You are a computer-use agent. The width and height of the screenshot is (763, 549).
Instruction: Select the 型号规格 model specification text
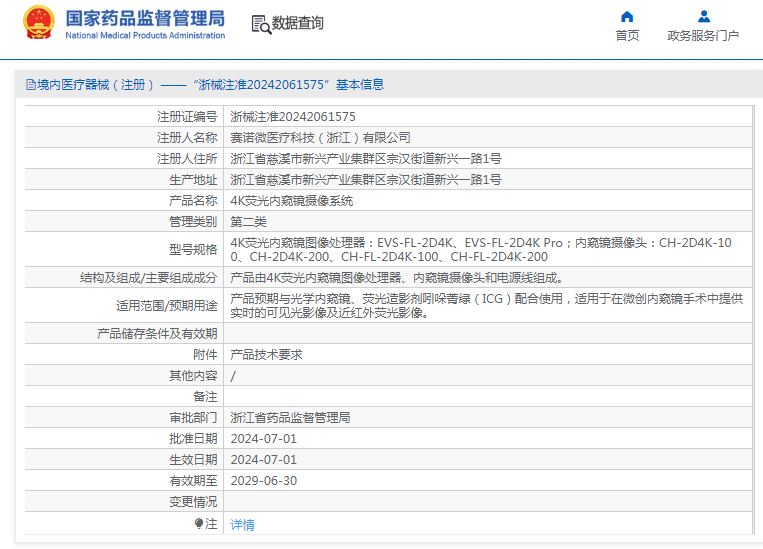[481, 249]
